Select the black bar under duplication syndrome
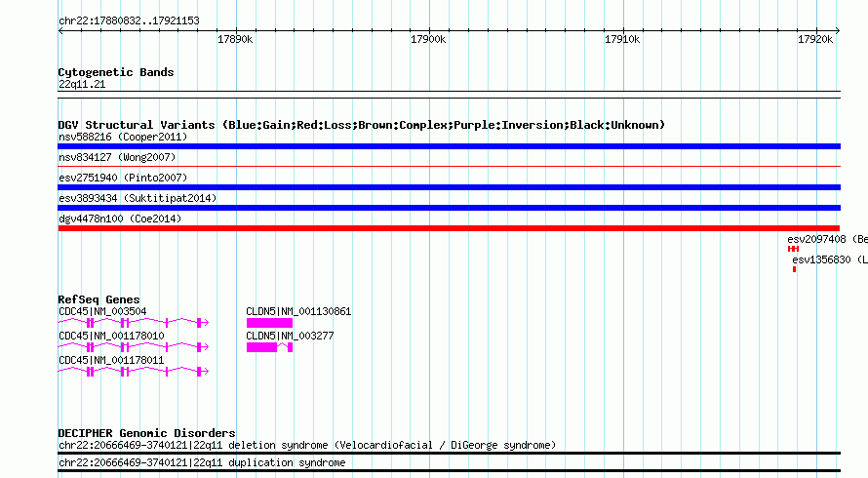 coord(449,471)
